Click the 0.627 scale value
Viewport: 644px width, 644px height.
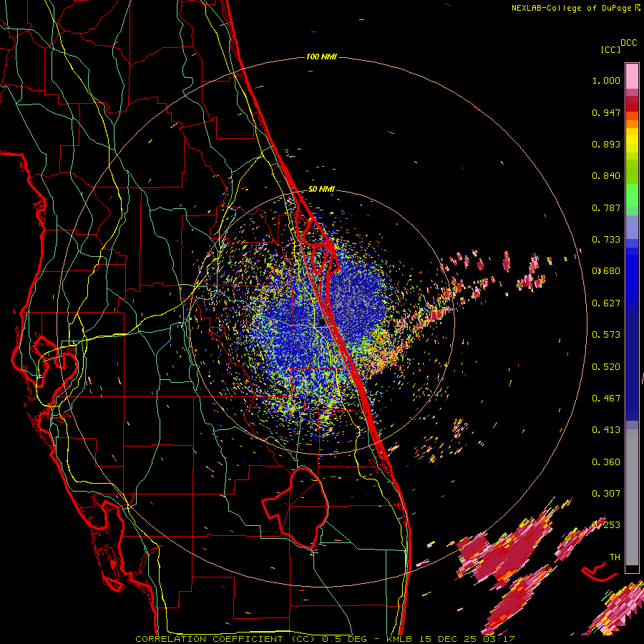pos(606,303)
